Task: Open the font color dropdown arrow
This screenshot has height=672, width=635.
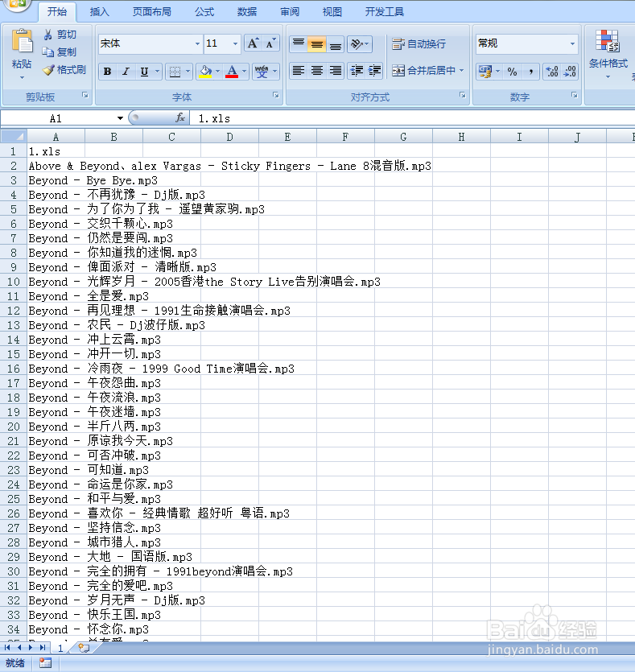Action: click(x=244, y=72)
